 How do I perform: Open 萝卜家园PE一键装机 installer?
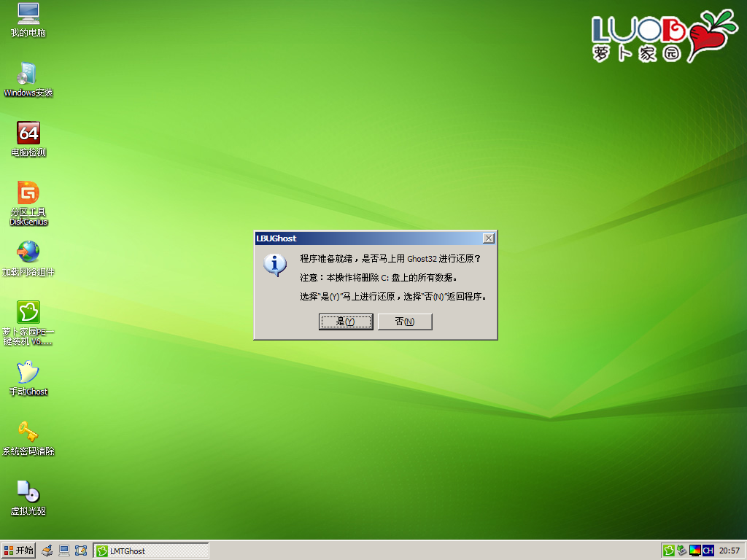[28, 315]
